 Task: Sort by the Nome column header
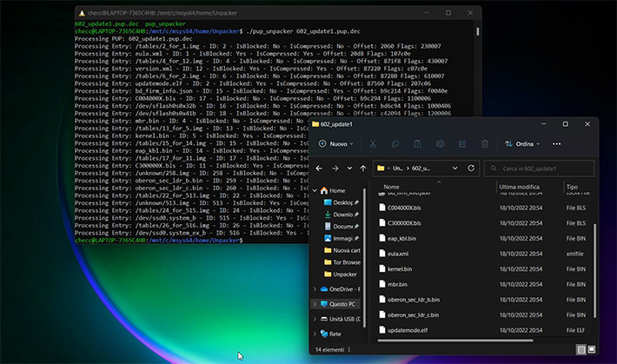(x=392, y=187)
